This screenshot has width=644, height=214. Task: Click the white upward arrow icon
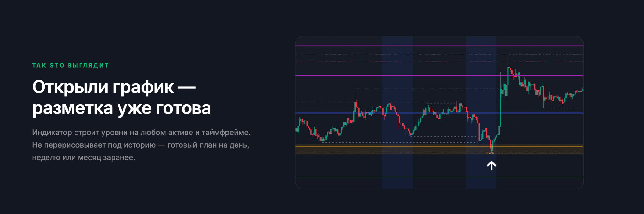pos(491,166)
